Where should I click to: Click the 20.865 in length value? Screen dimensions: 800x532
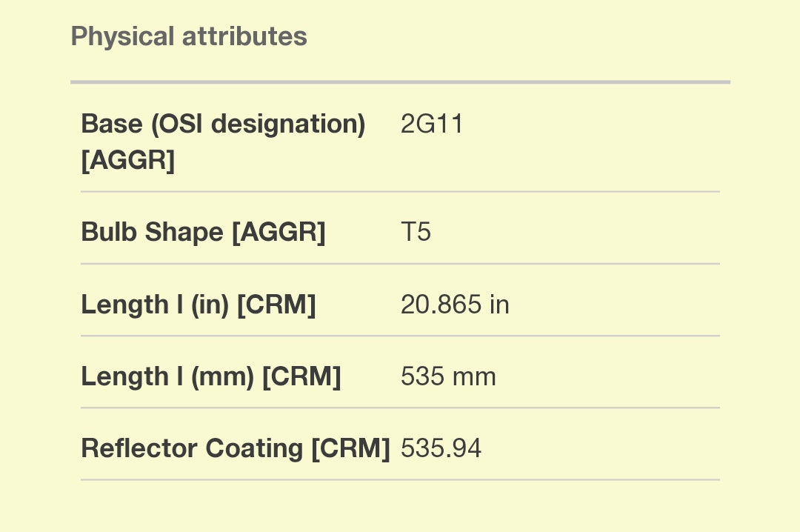pyautogui.click(x=455, y=305)
